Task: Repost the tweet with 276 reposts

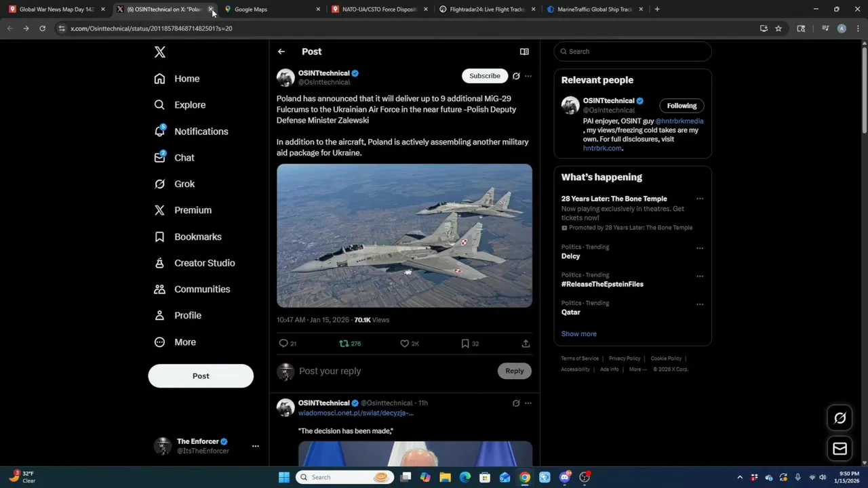Action: pyautogui.click(x=350, y=344)
